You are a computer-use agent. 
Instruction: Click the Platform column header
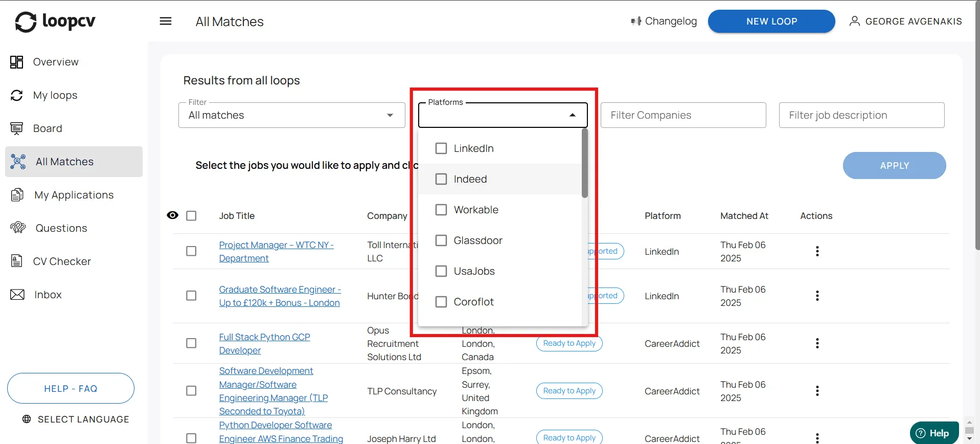[x=663, y=216]
